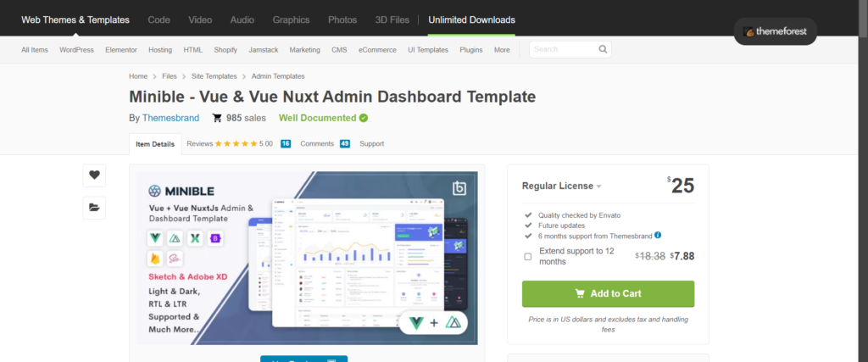The width and height of the screenshot is (868, 362).
Task: Click the comments count badge 49
Action: point(345,144)
